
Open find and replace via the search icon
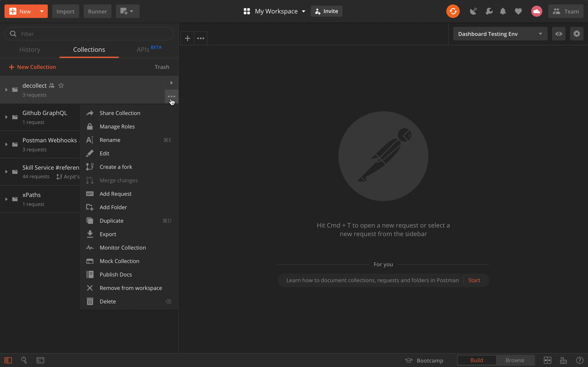click(x=23, y=360)
